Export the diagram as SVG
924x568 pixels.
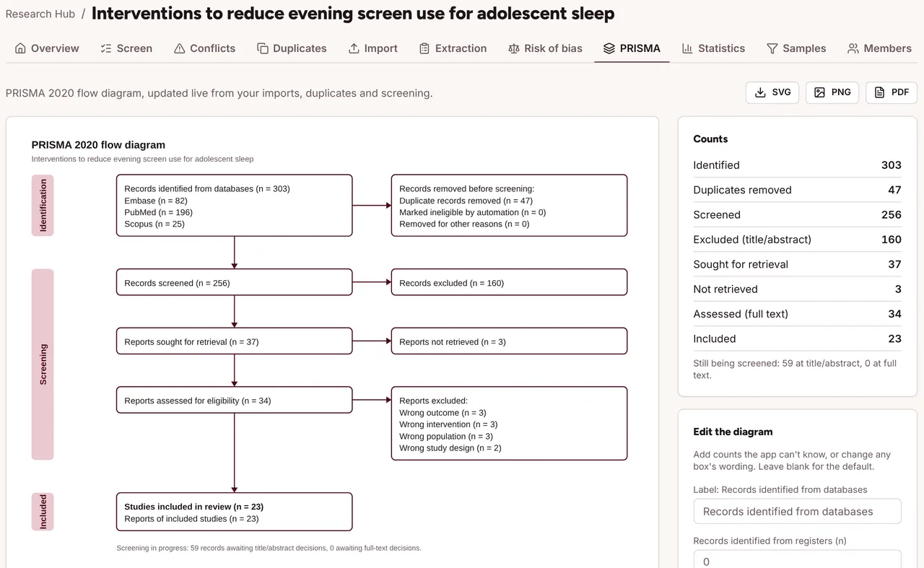(772, 92)
